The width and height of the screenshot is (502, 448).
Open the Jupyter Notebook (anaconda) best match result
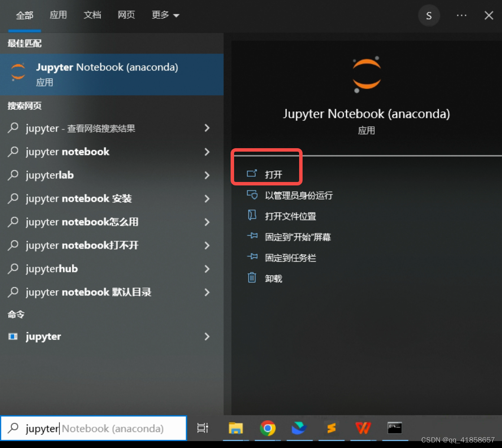click(x=106, y=74)
